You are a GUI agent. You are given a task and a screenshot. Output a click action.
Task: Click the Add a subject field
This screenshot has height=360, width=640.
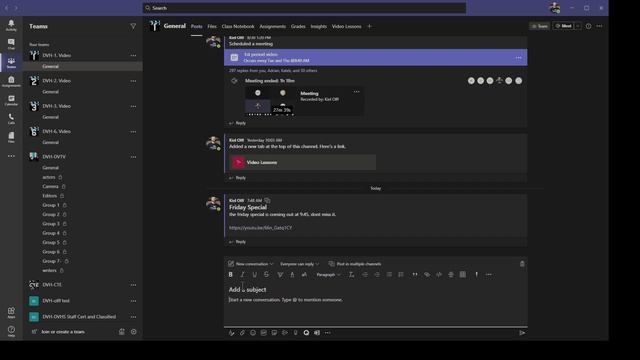tap(247, 289)
